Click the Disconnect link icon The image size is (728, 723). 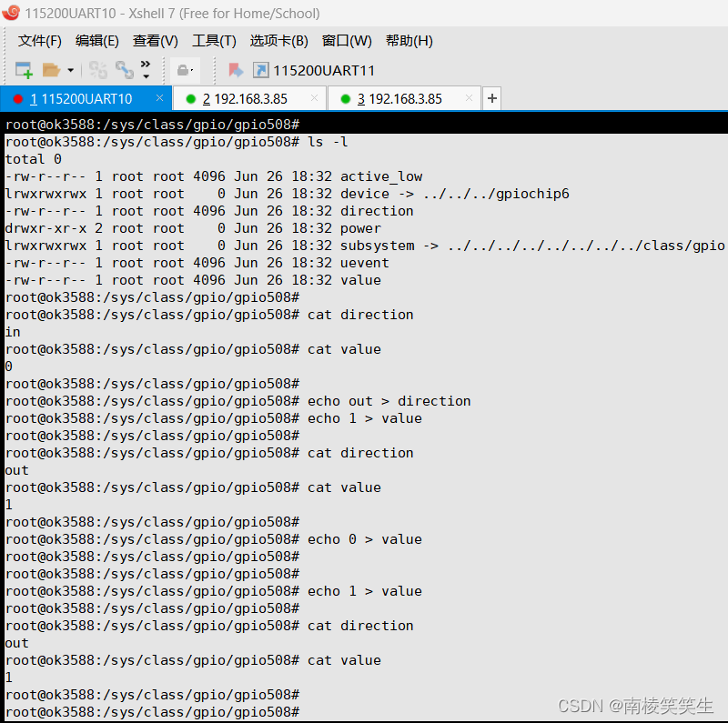(x=125, y=70)
